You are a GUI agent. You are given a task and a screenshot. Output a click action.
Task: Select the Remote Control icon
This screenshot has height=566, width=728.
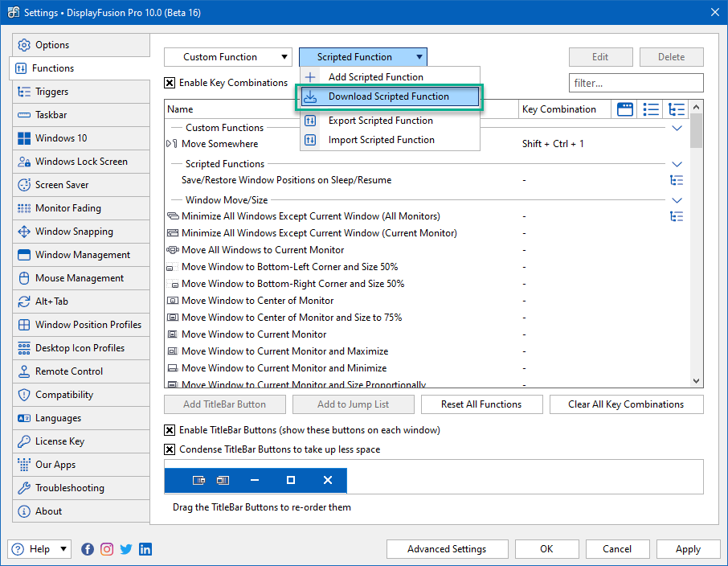coord(23,371)
